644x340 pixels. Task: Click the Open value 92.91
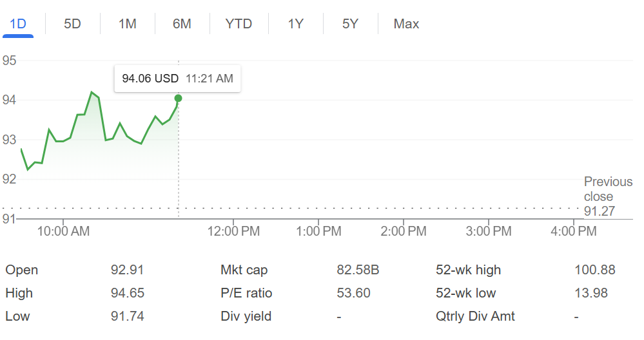(x=127, y=270)
